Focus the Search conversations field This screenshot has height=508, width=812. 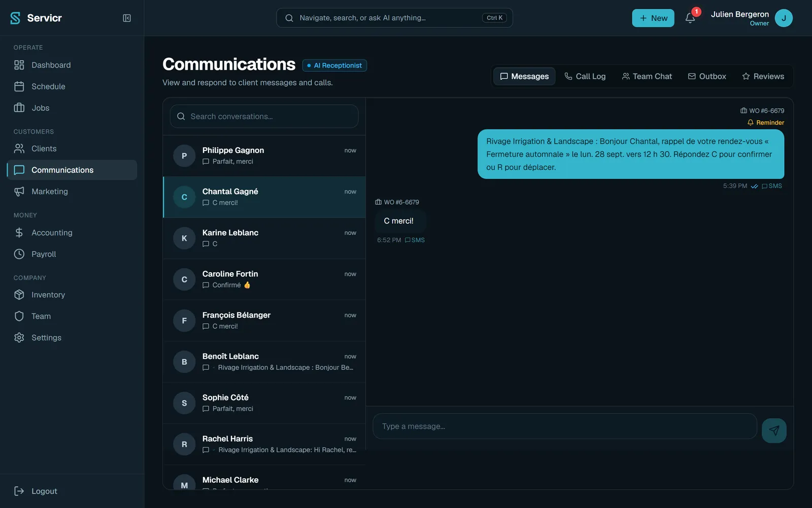click(x=264, y=116)
